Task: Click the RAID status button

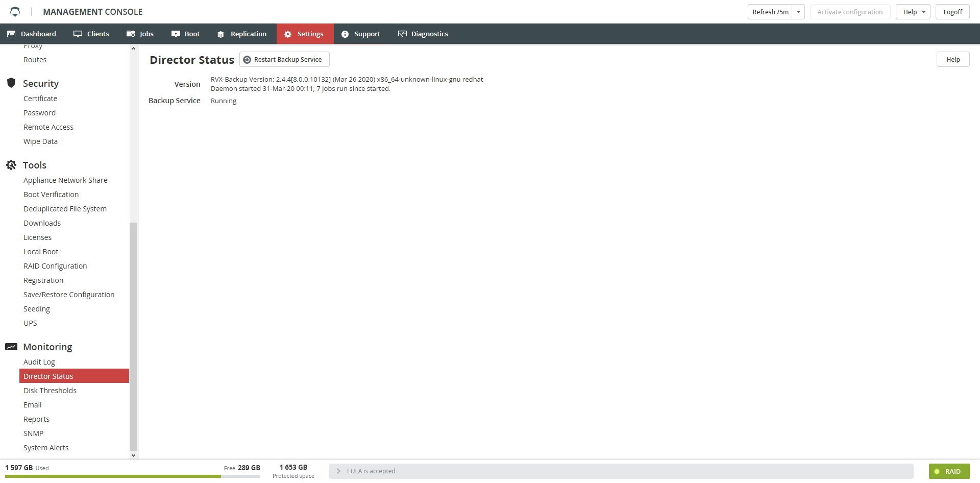Action: (x=949, y=471)
